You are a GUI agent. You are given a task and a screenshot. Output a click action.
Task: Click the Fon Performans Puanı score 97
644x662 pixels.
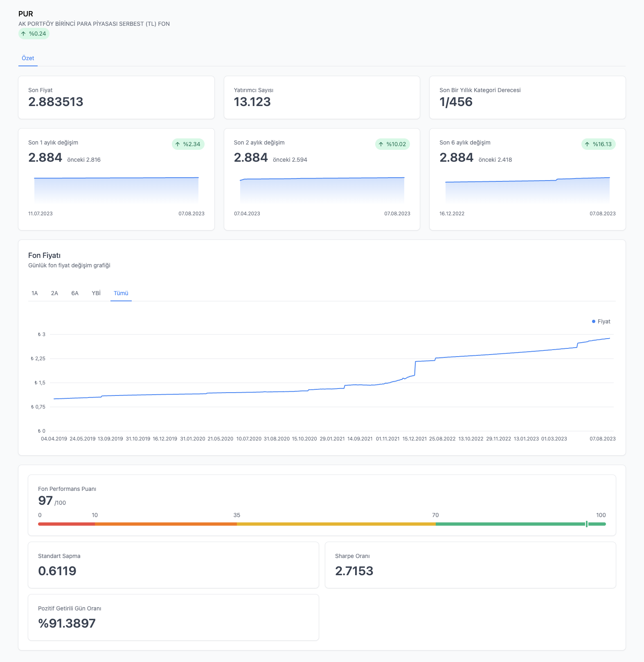click(x=45, y=501)
